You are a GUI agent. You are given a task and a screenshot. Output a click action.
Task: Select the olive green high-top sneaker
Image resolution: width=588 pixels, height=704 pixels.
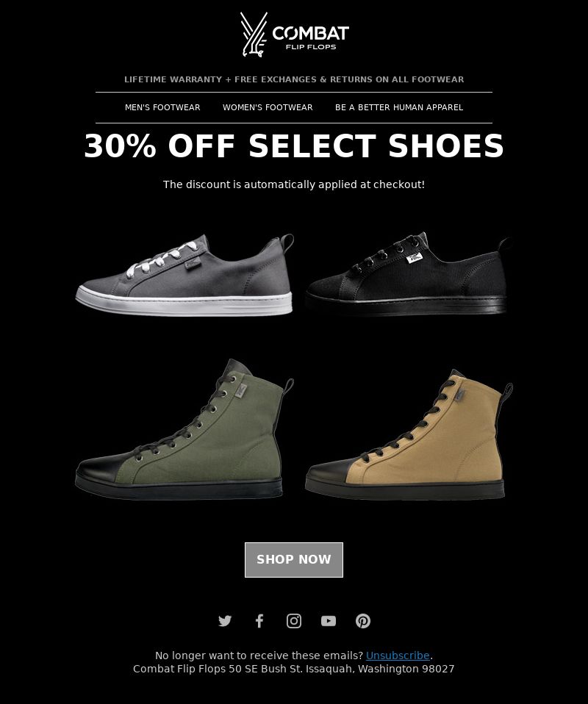183,430
